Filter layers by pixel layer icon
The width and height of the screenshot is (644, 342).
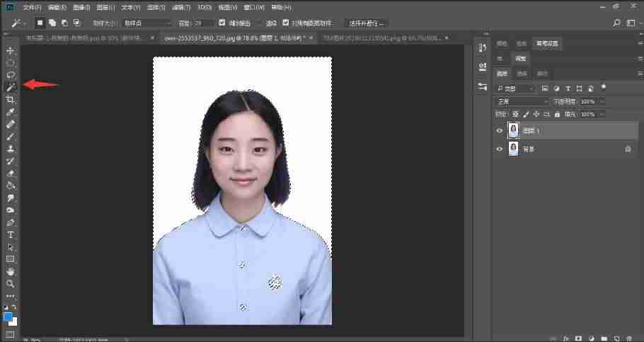(545, 89)
